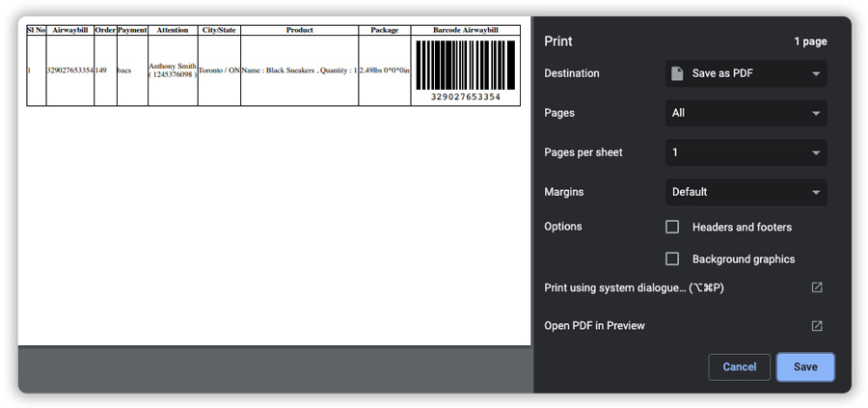Click the number printed below the barcode
Viewport: 868px width, 408px height.
tap(466, 96)
